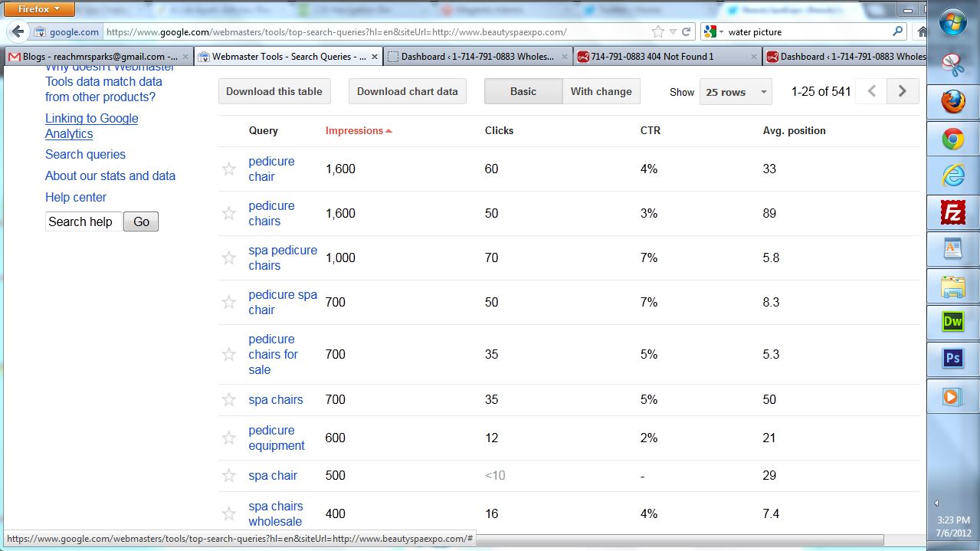Open the browser Home page icon

pos(921,32)
